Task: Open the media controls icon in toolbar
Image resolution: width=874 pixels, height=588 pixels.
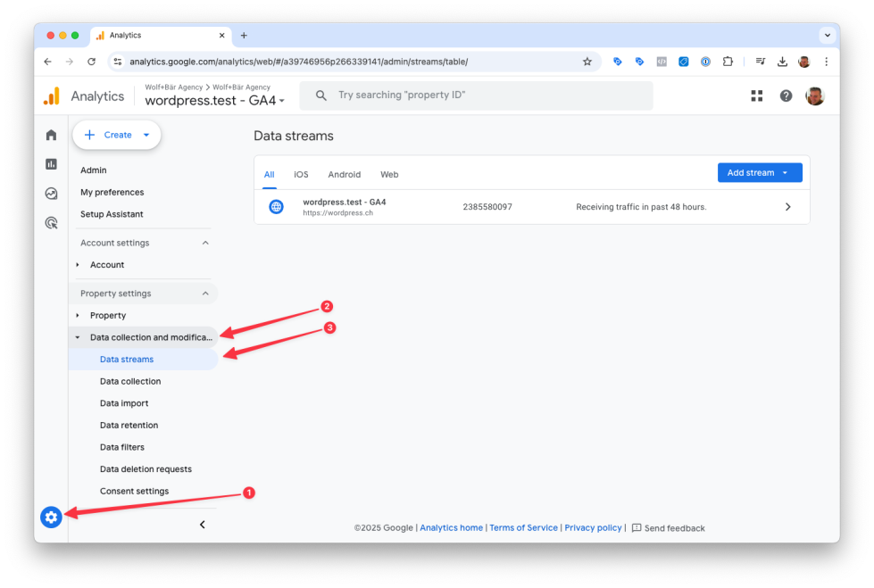Action: pos(761,62)
